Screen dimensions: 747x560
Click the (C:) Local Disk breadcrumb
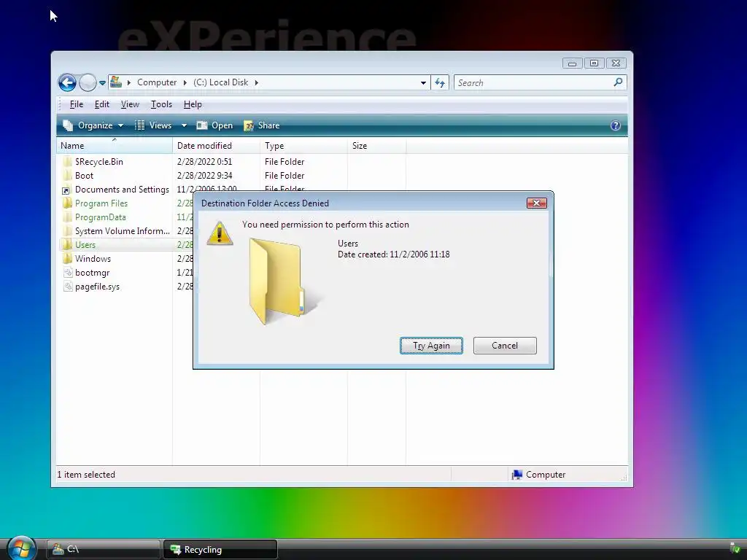[220, 82]
